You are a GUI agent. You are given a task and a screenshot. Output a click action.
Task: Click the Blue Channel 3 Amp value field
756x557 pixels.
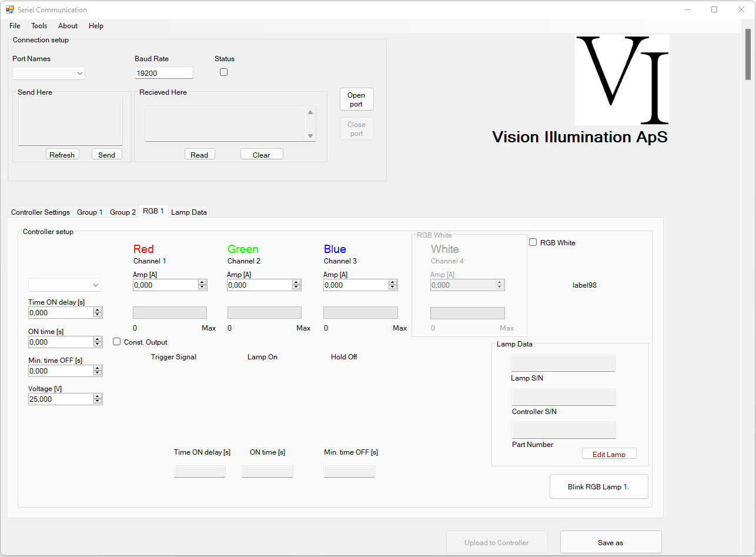pyautogui.click(x=356, y=285)
